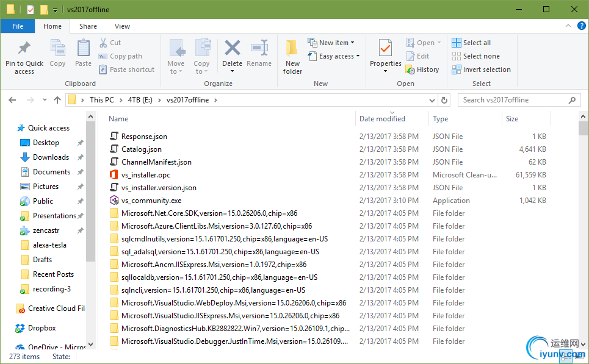
Task: Click the Copy path ribbon button
Action: (x=121, y=56)
